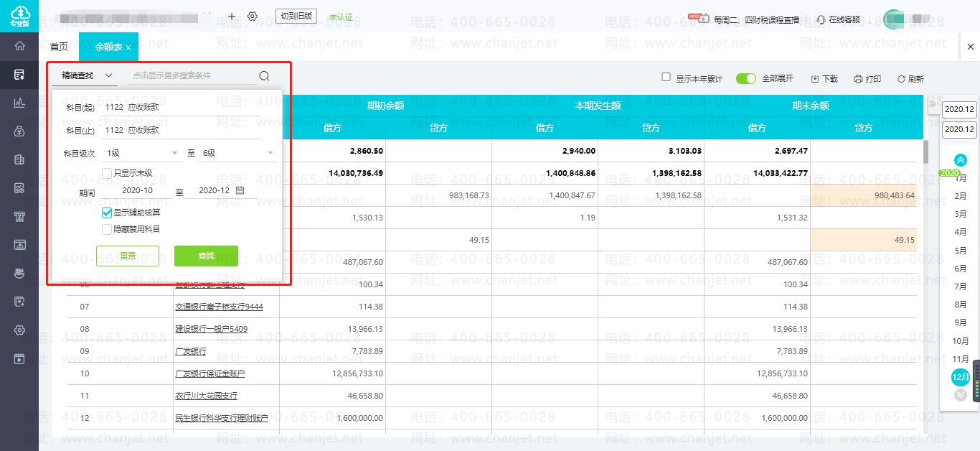Select 10月 in the month list
This screenshot has width=980, height=451.
pos(961,341)
